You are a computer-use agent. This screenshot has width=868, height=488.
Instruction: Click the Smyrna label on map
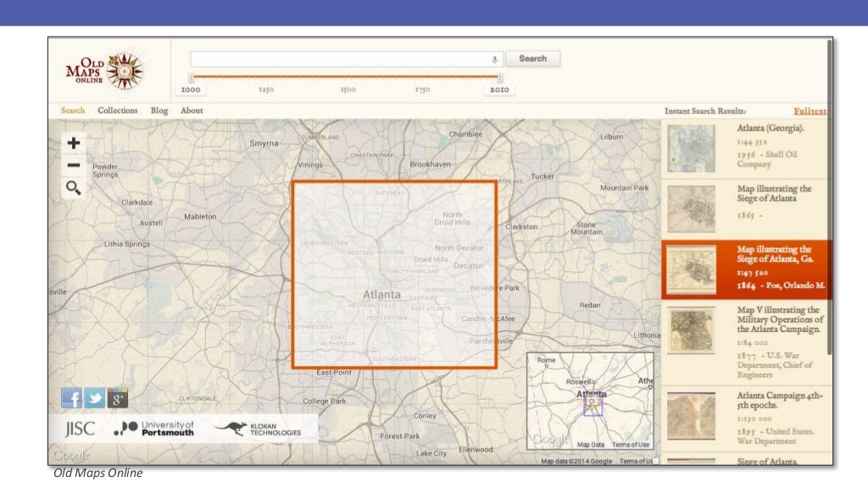(264, 143)
